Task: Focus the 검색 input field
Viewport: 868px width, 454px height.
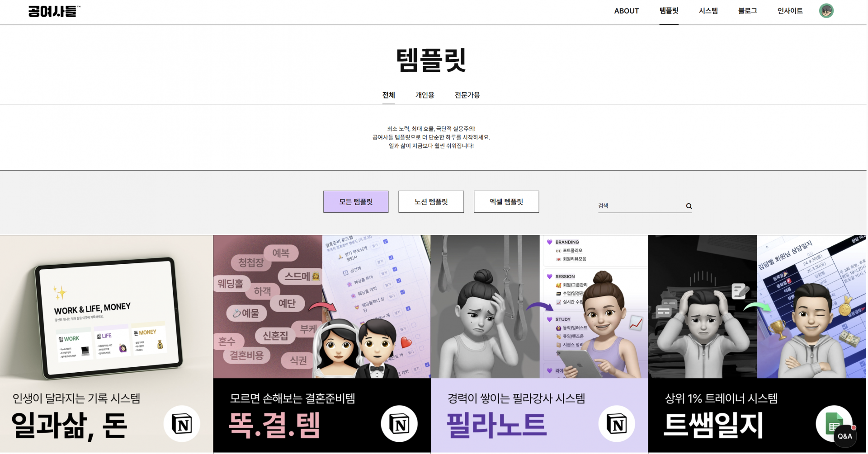Action: [x=640, y=206]
